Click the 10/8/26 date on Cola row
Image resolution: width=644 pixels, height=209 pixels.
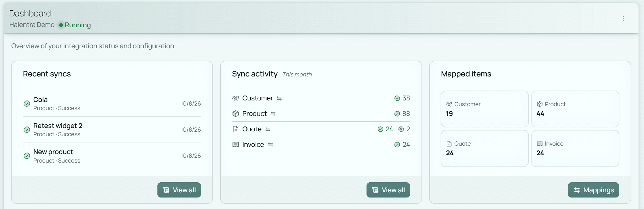[191, 104]
